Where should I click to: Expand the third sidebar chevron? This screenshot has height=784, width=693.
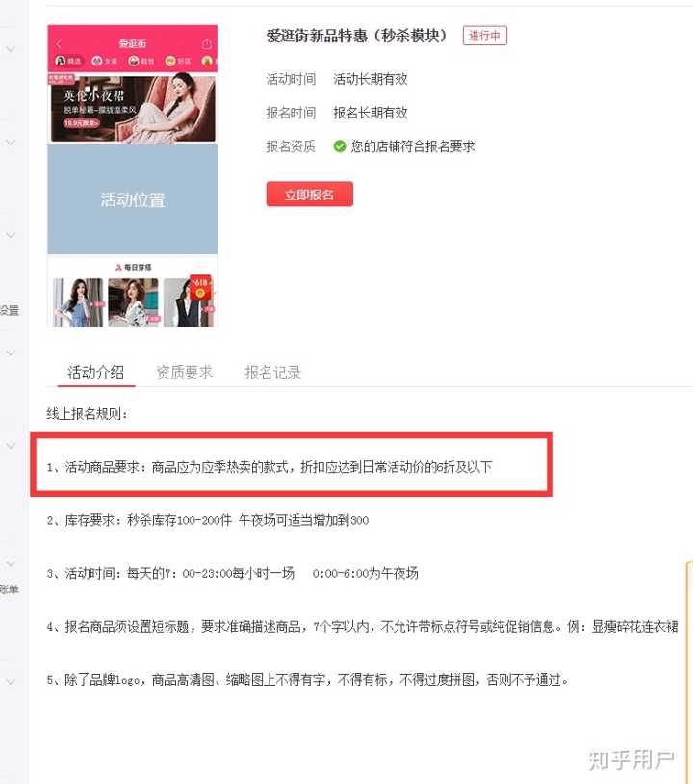coord(11,235)
